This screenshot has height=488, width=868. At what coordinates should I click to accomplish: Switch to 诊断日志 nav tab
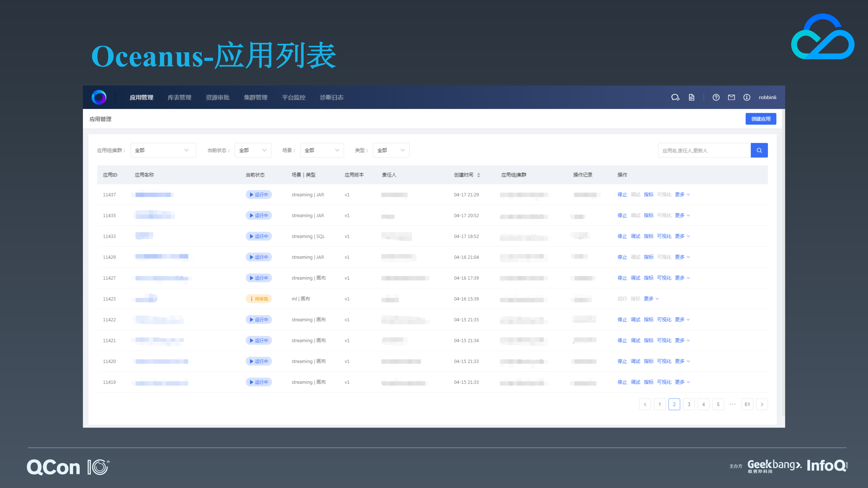pyautogui.click(x=332, y=97)
